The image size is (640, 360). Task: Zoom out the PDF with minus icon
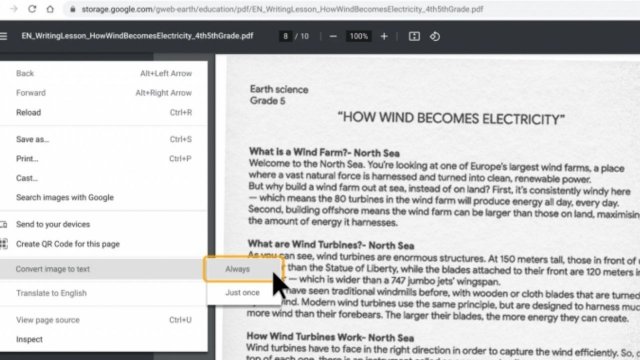[x=333, y=36]
